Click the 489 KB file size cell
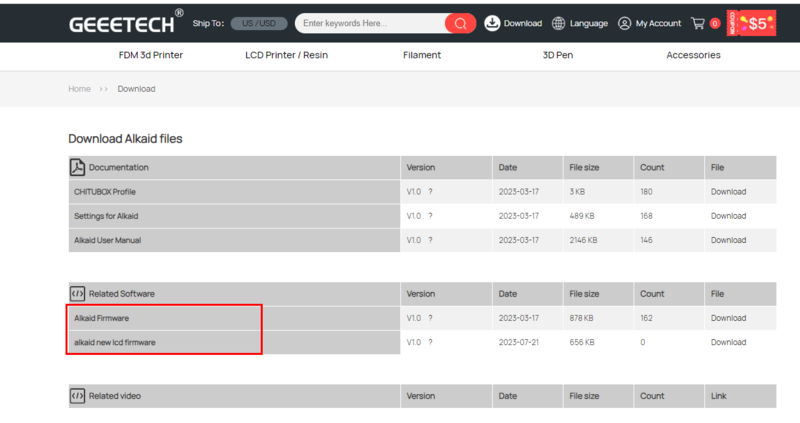Screen dimensions: 800x423 click(582, 216)
